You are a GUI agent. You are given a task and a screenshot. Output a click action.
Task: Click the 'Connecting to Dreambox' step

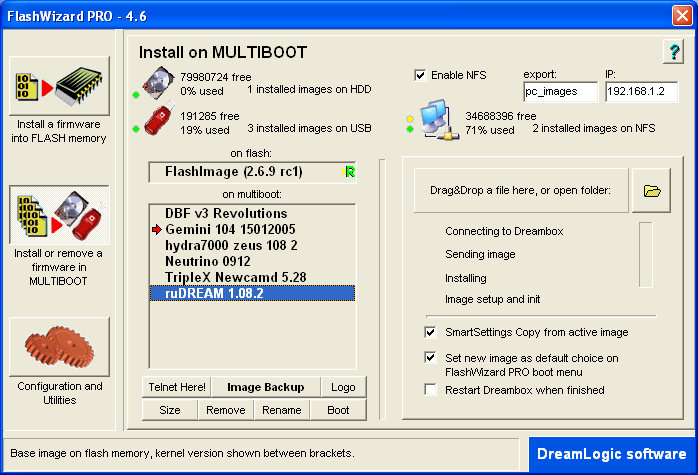[x=504, y=231]
